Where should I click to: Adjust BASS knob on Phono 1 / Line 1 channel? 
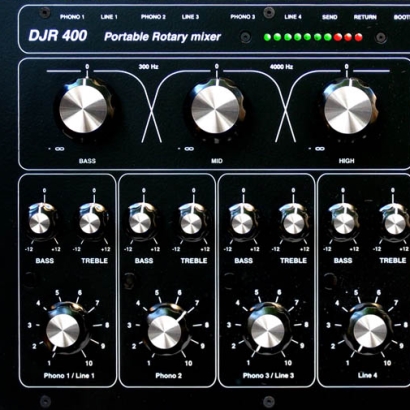pos(40,221)
